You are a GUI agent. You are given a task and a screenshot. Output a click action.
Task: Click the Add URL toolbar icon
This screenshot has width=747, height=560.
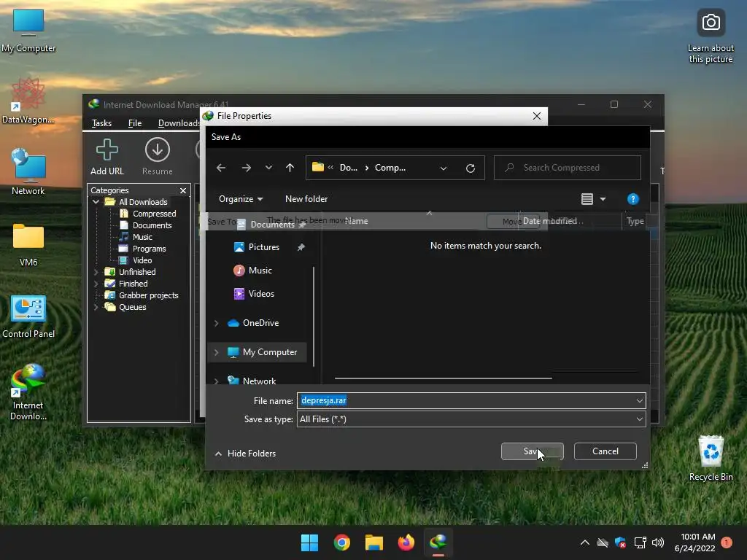coord(107,157)
